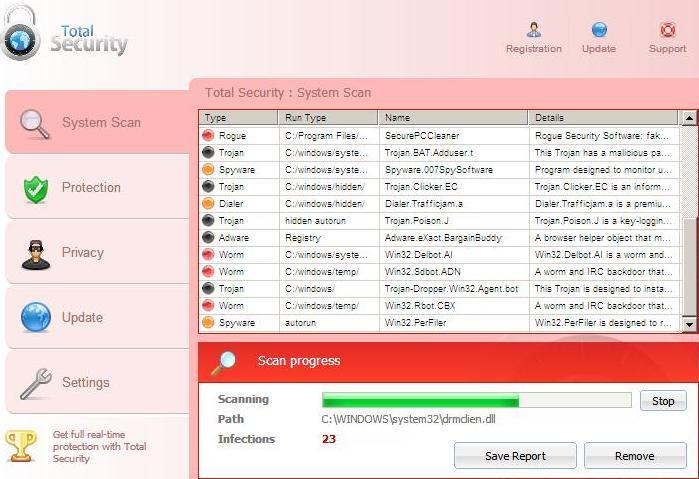Click the Remove button
This screenshot has height=479, width=699.
click(635, 456)
